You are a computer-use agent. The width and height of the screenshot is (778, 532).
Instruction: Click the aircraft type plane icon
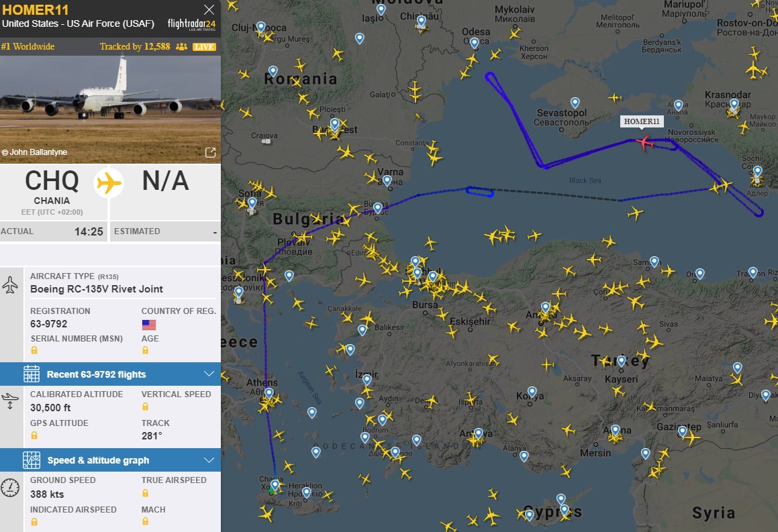point(11,284)
